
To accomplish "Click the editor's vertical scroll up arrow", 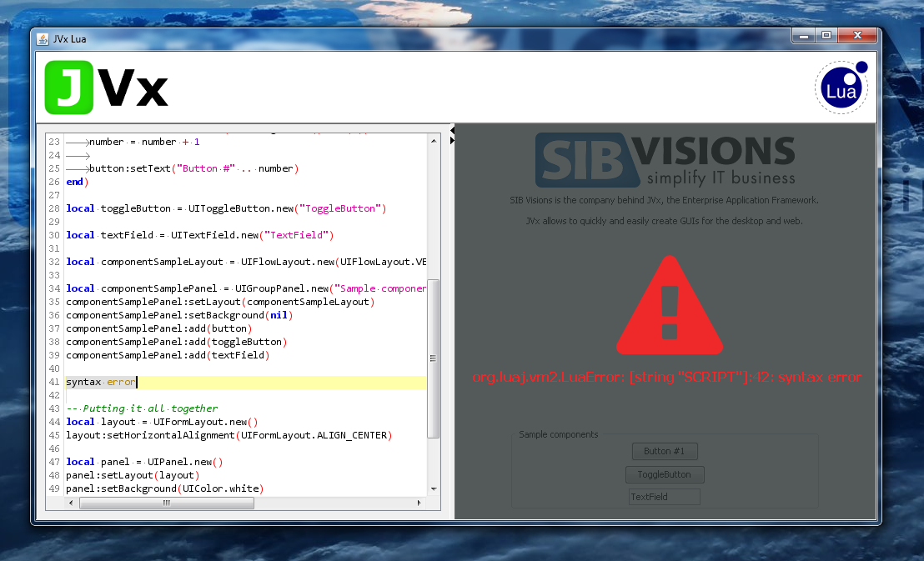I will pos(434,142).
